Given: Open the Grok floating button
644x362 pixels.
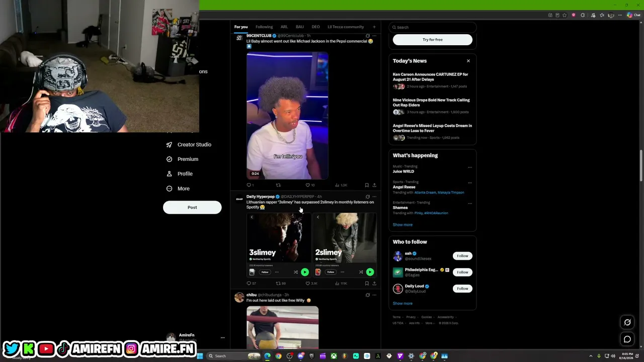Looking at the screenshot, I should pyautogui.click(x=627, y=322).
